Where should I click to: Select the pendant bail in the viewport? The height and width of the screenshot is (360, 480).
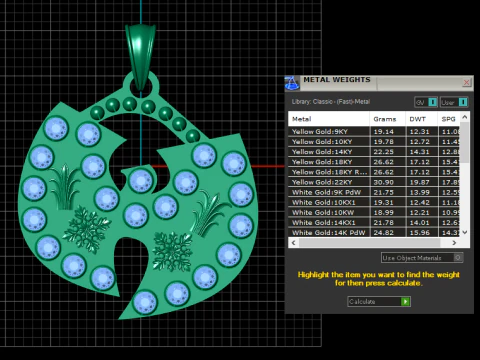pyautogui.click(x=140, y=53)
